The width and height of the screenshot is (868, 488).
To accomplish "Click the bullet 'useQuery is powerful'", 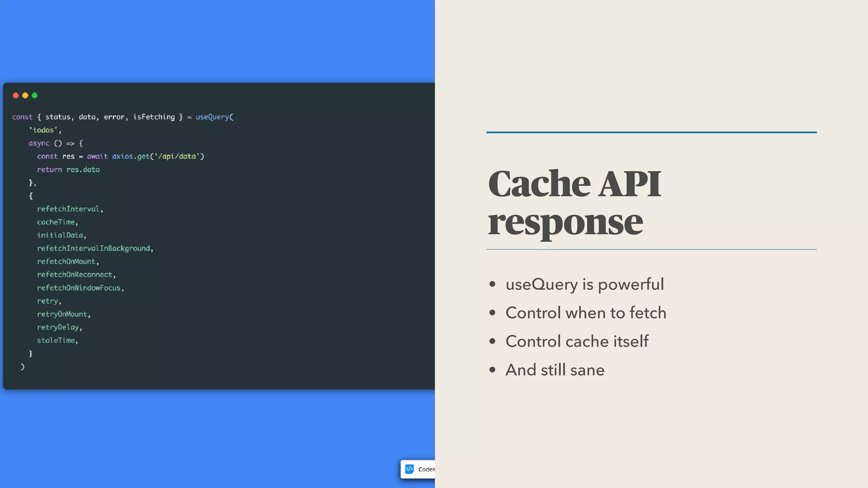I will 584,284.
